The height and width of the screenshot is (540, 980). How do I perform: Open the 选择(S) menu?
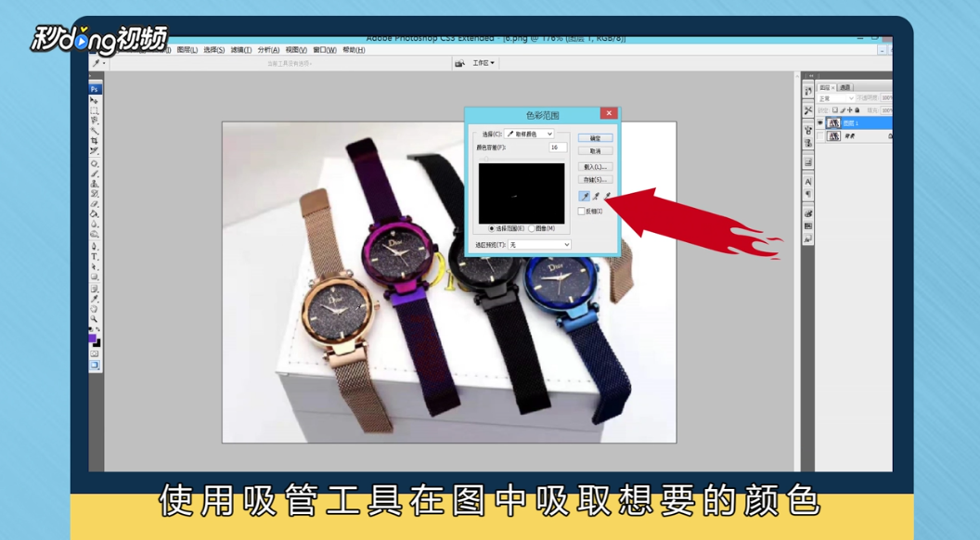pos(214,50)
